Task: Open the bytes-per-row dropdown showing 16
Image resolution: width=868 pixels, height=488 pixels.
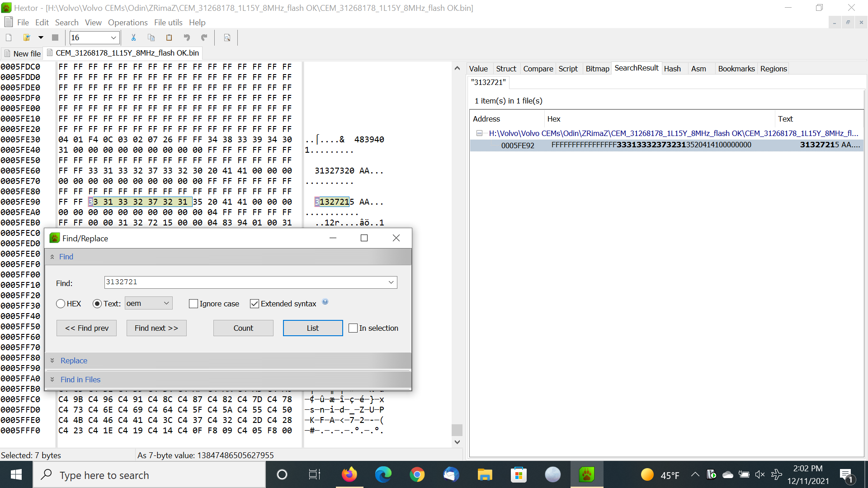Action: [x=113, y=38]
